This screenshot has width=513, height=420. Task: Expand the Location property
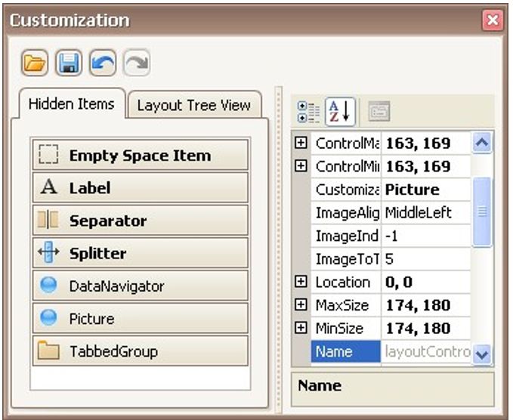[301, 282]
